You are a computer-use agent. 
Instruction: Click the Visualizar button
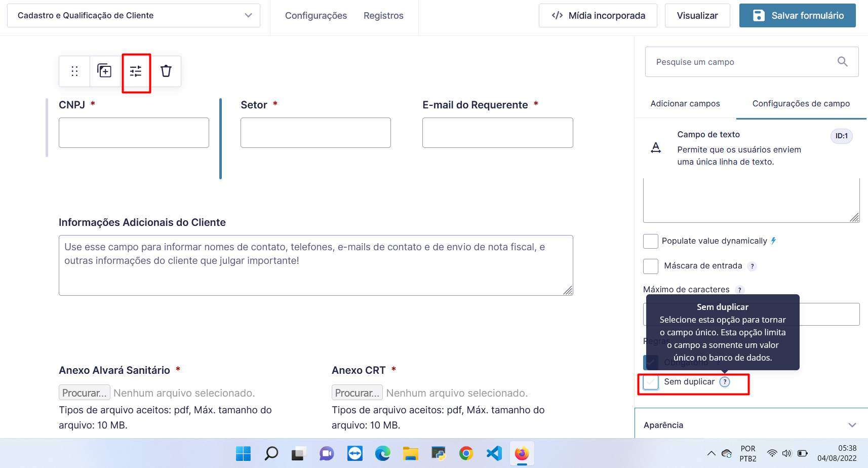tap(697, 16)
